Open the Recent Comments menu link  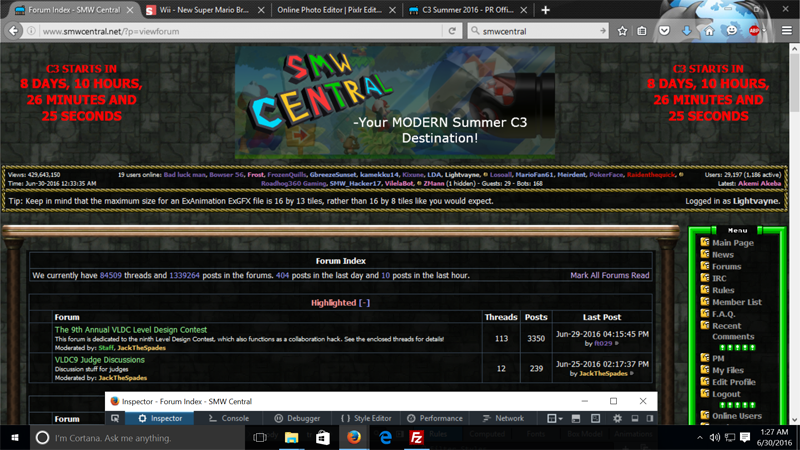[x=733, y=331]
